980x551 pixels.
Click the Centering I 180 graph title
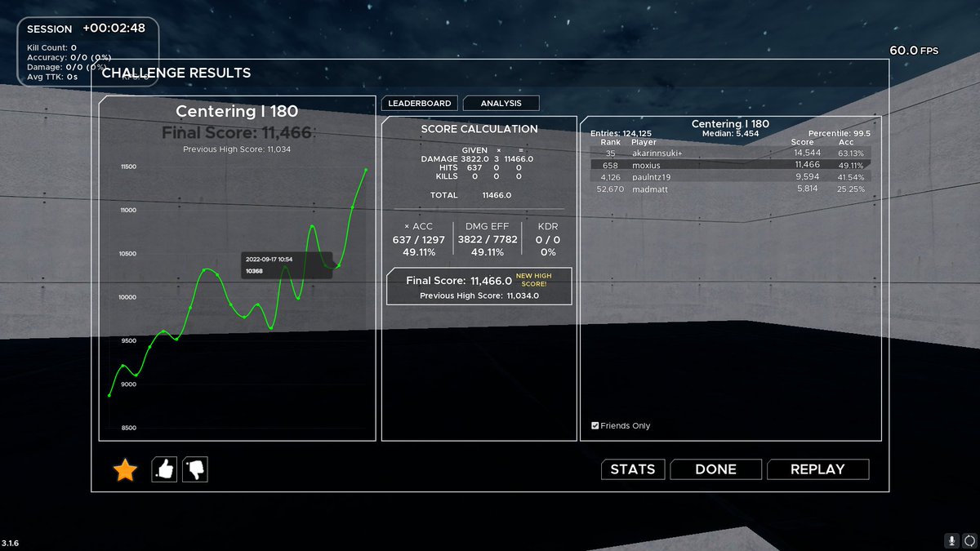[x=237, y=111]
